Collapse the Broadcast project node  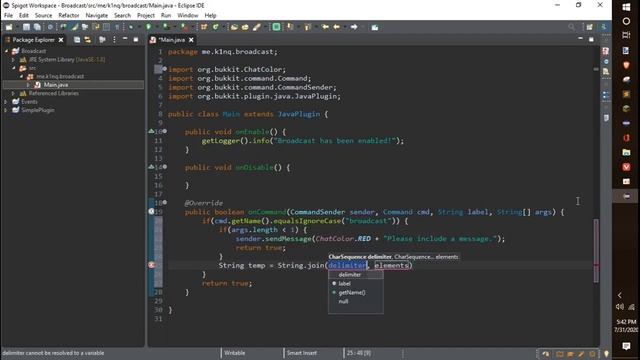point(7,51)
